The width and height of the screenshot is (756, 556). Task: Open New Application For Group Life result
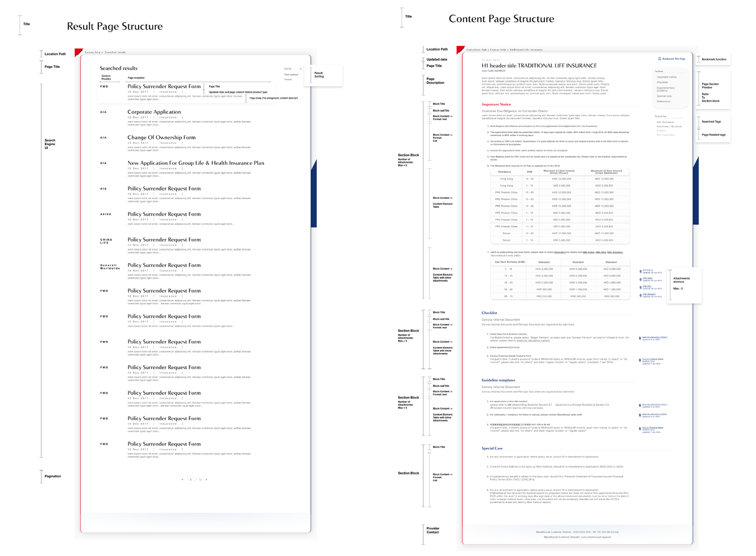tap(196, 163)
